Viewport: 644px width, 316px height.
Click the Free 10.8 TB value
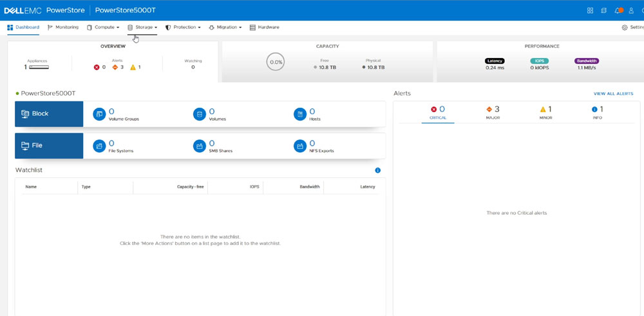click(x=328, y=68)
